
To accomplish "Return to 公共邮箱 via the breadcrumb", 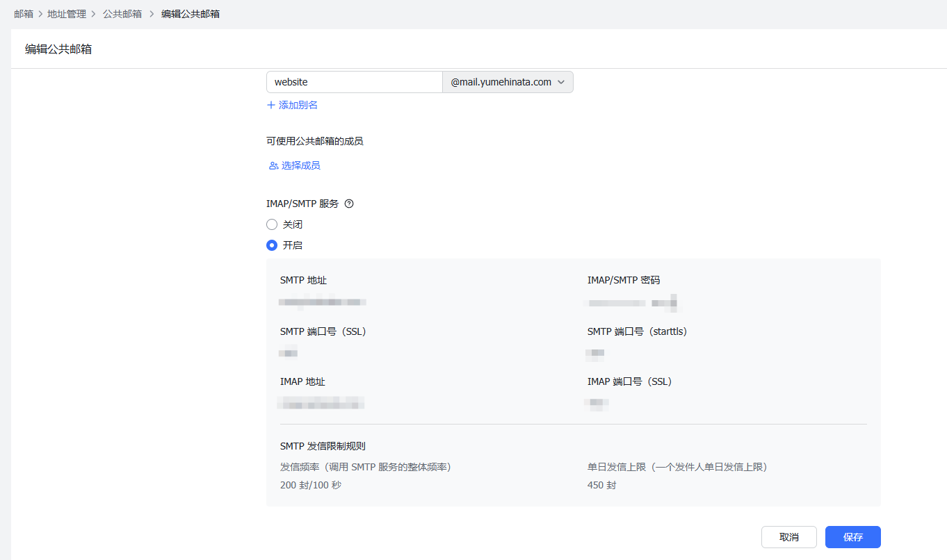I will pyautogui.click(x=122, y=14).
